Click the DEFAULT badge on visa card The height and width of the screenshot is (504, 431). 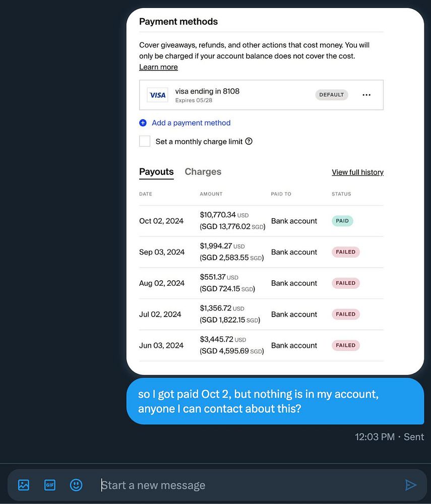(332, 95)
